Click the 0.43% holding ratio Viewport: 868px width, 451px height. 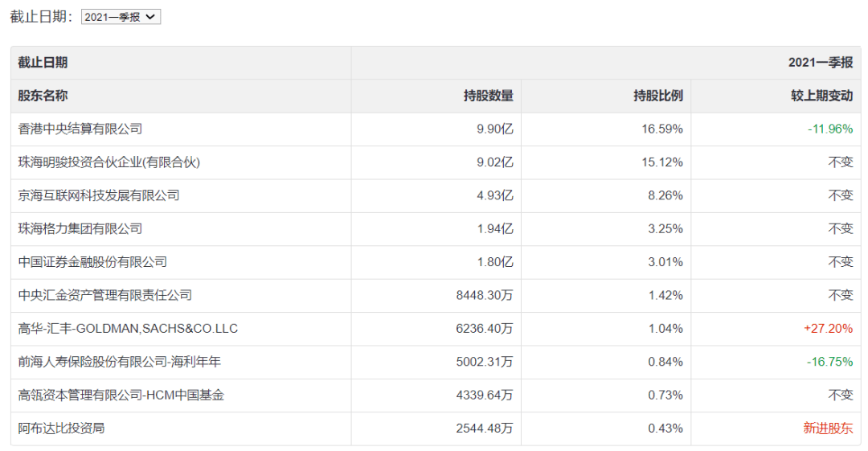(x=665, y=428)
